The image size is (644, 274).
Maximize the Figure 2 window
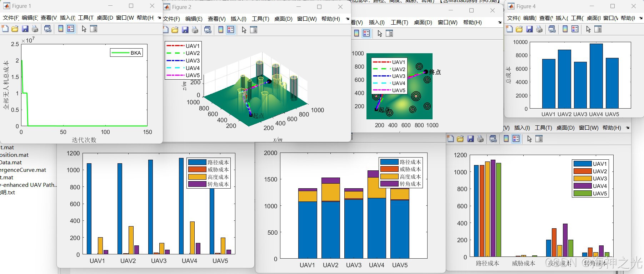(319, 7)
